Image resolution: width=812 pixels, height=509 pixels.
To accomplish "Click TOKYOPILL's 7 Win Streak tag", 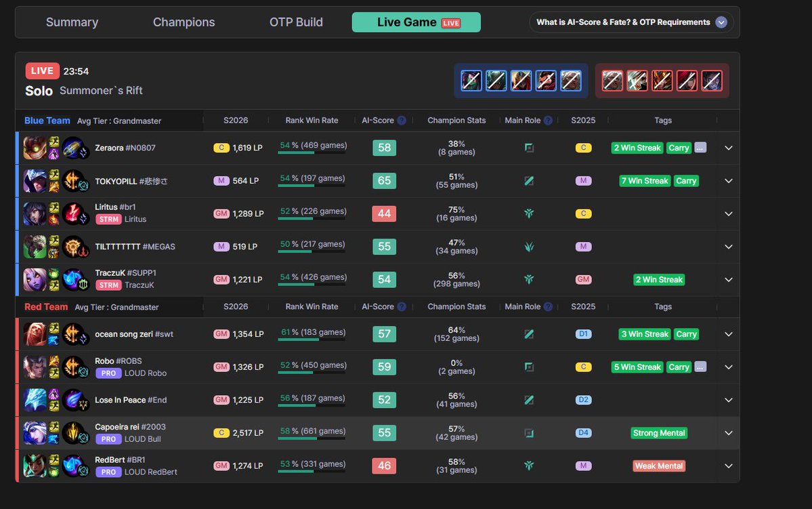I will click(645, 181).
